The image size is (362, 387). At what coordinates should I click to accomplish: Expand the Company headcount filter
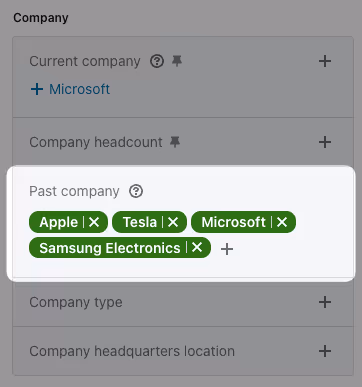[325, 142]
